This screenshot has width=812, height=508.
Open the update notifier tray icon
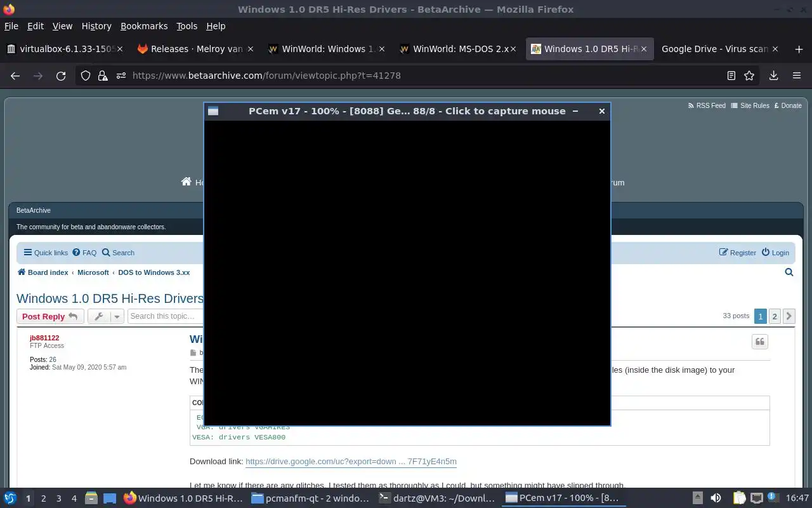pos(774,498)
